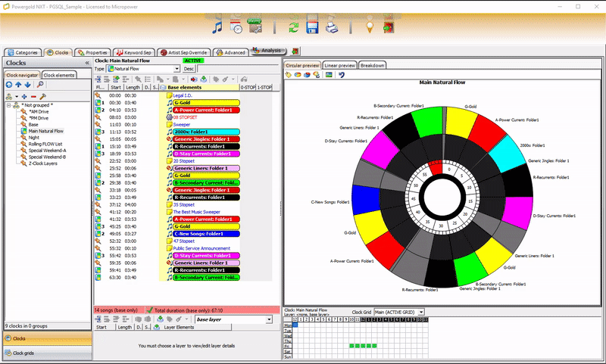Click the calendar clock scheduling icon

point(236,27)
